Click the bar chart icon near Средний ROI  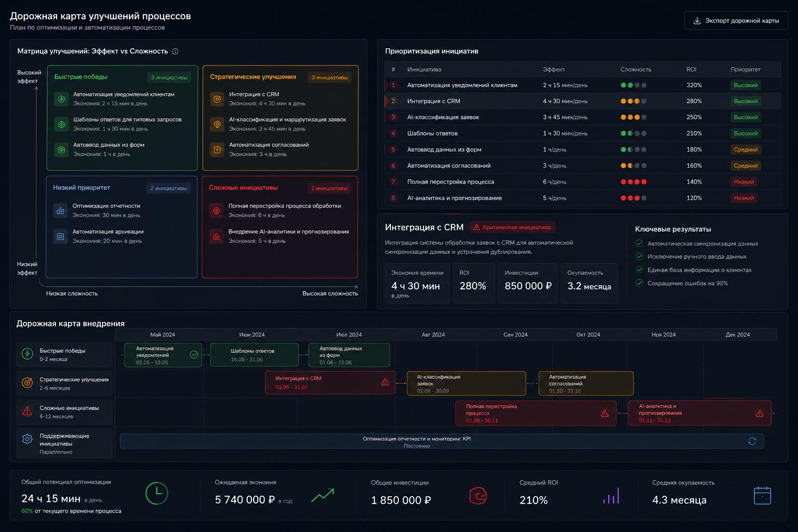point(611,496)
